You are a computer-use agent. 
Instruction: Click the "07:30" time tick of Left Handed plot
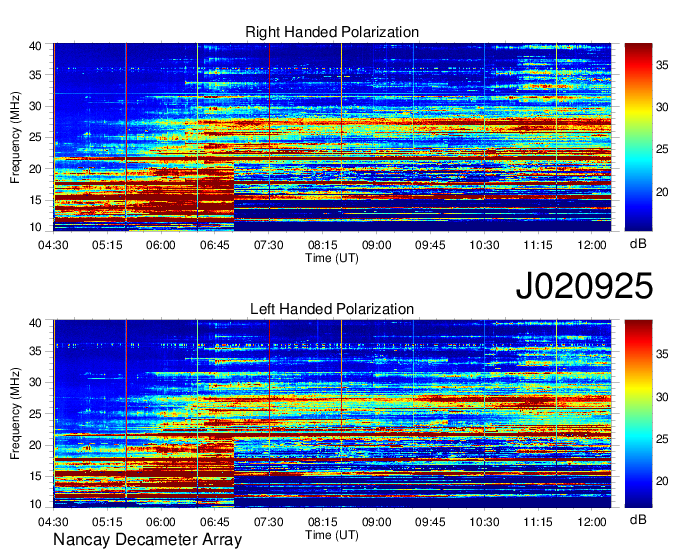(268, 522)
